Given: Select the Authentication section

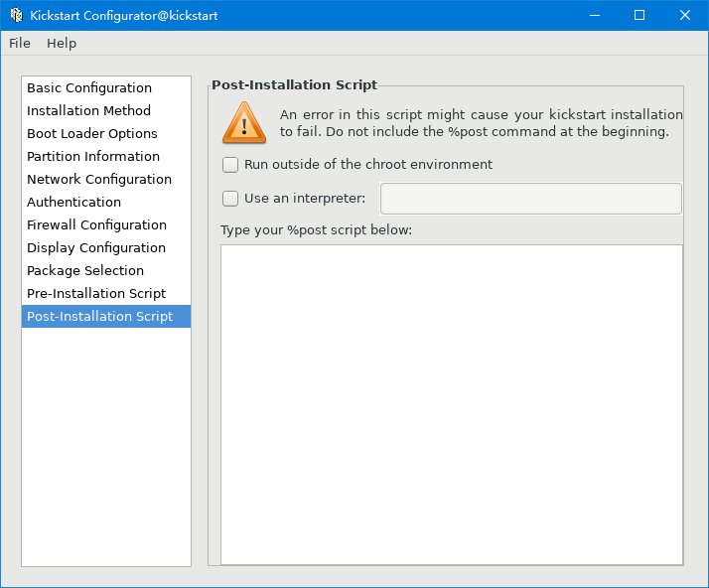Looking at the screenshot, I should [x=106, y=203].
